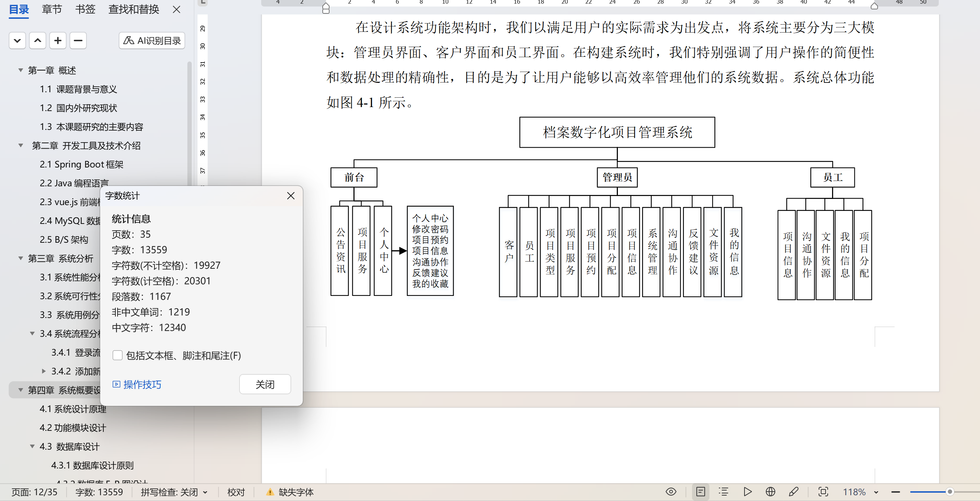Open the 118% zoom dropdown
The image size is (980, 501).
[876, 492]
